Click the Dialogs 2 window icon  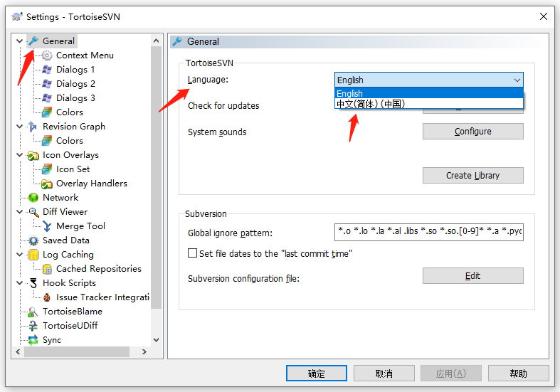47,84
